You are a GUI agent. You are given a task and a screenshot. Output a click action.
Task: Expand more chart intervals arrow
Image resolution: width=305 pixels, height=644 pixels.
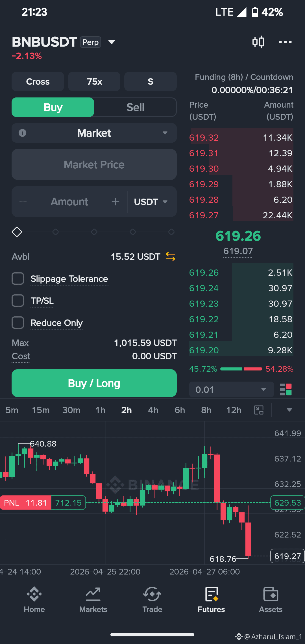289,410
